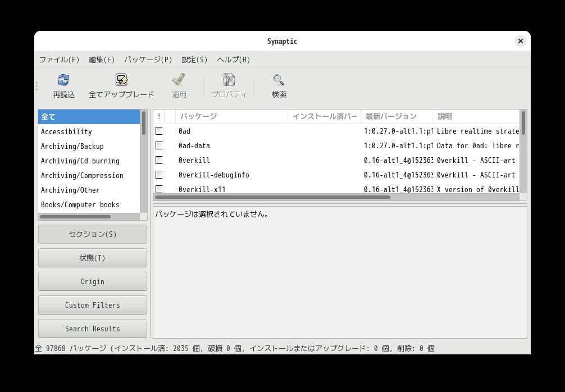Click the 全てアップグレード upgrade-all icon
The image size is (565, 392).
[121, 80]
